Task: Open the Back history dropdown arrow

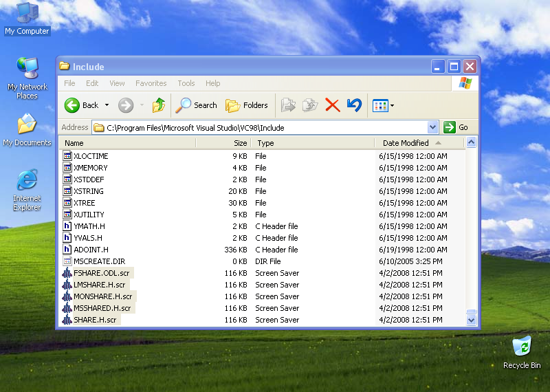Action: [107, 105]
